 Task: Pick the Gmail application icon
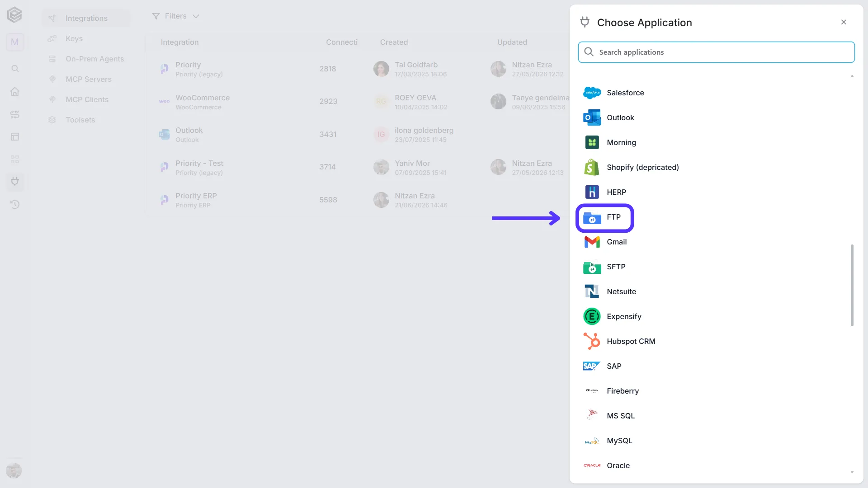[592, 242]
